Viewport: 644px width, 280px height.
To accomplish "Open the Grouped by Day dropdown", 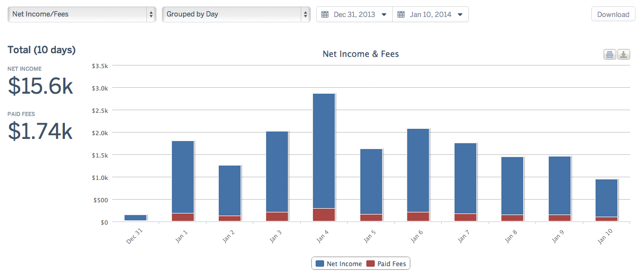I will tap(236, 14).
